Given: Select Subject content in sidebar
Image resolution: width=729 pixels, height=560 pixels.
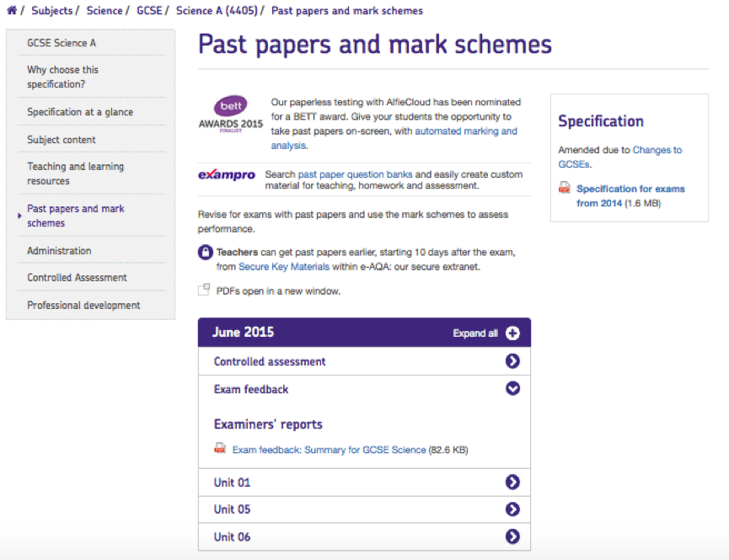Looking at the screenshot, I should coord(62,140).
